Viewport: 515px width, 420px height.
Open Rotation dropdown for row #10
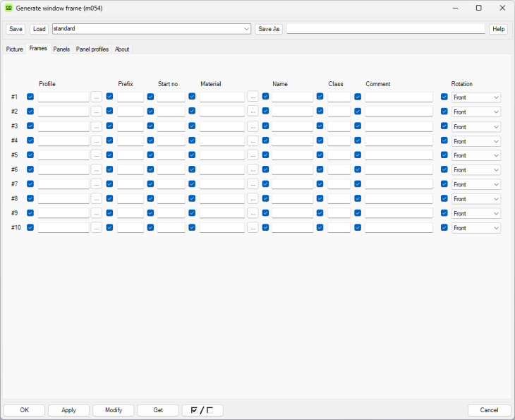pyautogui.click(x=476, y=228)
